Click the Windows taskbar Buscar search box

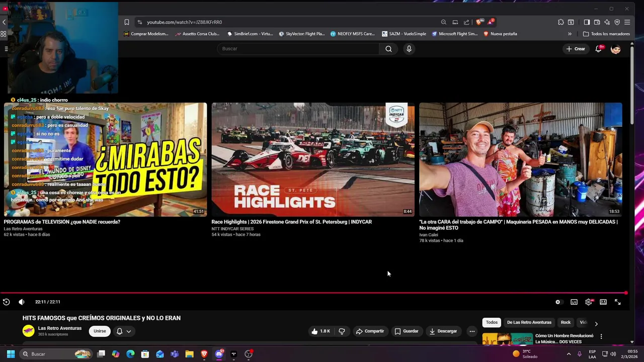(x=57, y=354)
